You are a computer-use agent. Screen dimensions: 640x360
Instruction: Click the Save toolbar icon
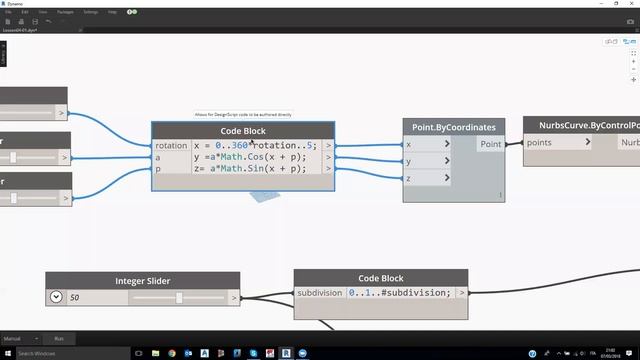tap(35, 22)
